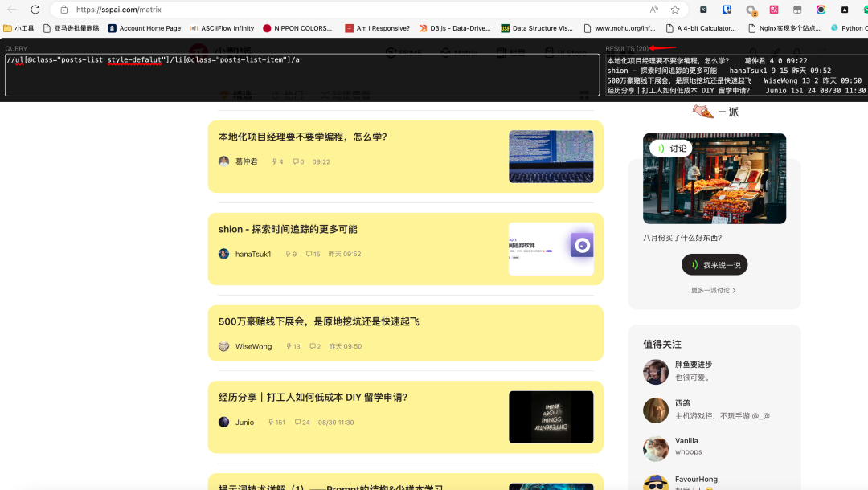The height and width of the screenshot is (490, 868).
Task: Click 胖鱼要进步 avatar picture
Action: (656, 372)
